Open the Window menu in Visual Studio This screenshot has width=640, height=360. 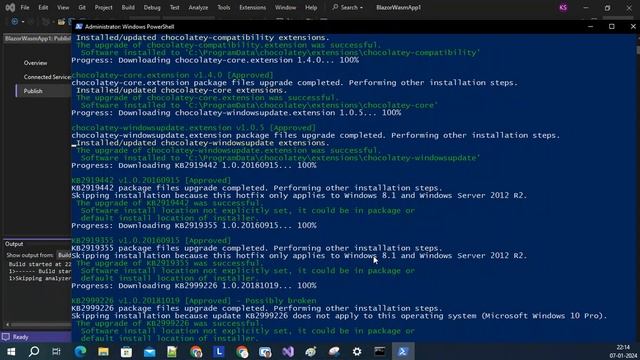coord(285,7)
